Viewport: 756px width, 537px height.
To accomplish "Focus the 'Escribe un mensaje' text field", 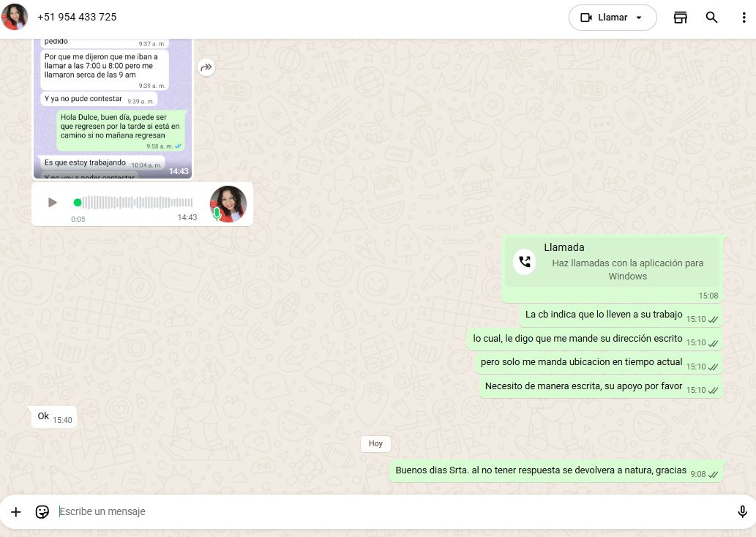I will click(388, 512).
